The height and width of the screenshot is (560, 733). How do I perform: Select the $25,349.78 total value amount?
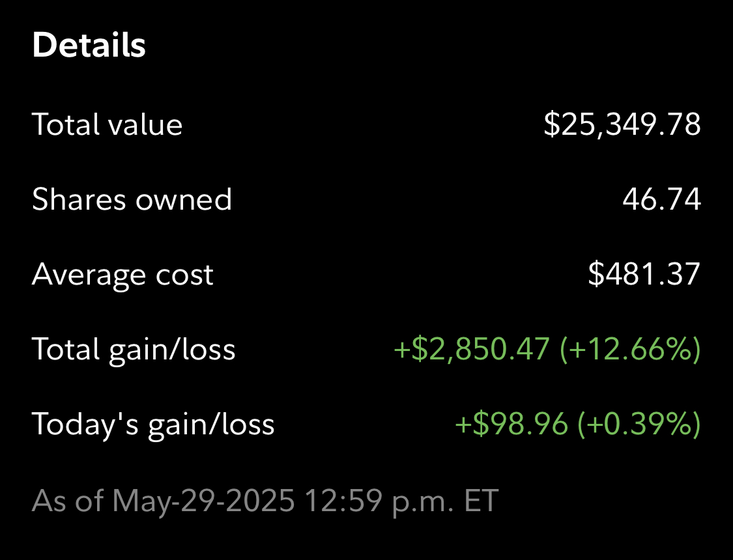click(x=622, y=124)
